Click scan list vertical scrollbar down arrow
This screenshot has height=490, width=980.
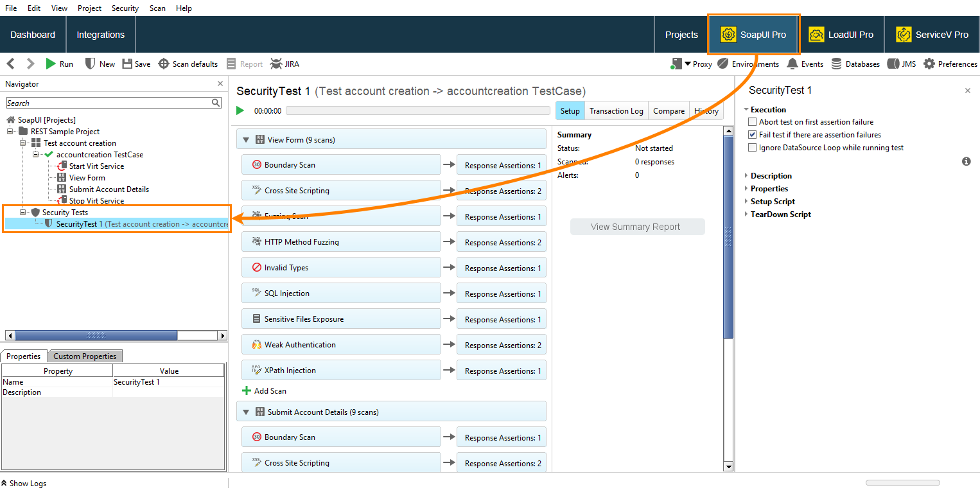click(x=728, y=466)
